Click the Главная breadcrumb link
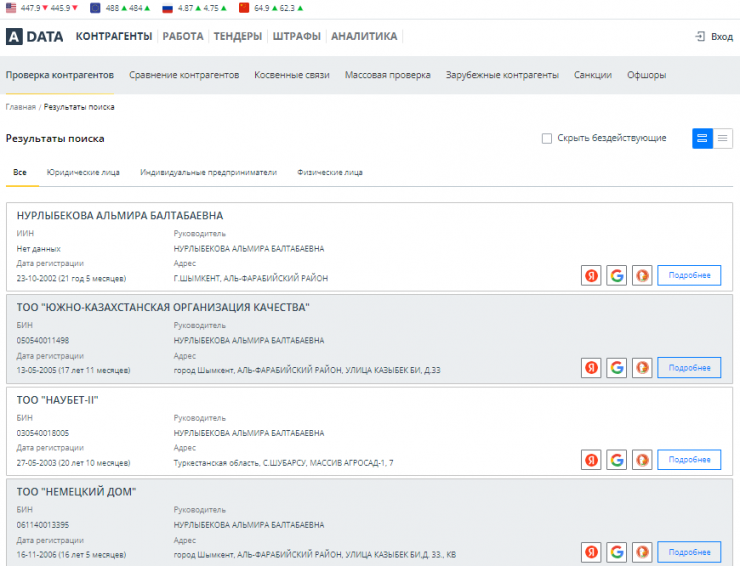This screenshot has height=566, width=740. click(x=20, y=107)
